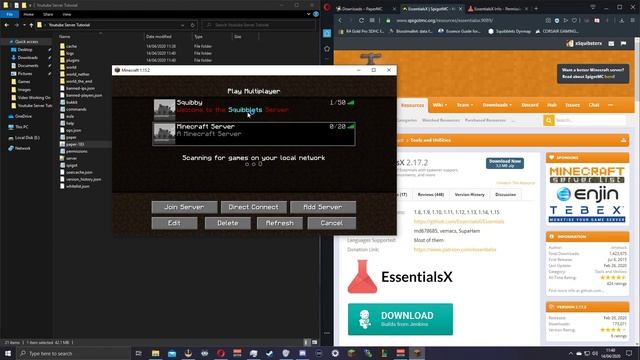Click File Explorer help icon
The height and width of the screenshot is (360, 640).
(316, 14)
